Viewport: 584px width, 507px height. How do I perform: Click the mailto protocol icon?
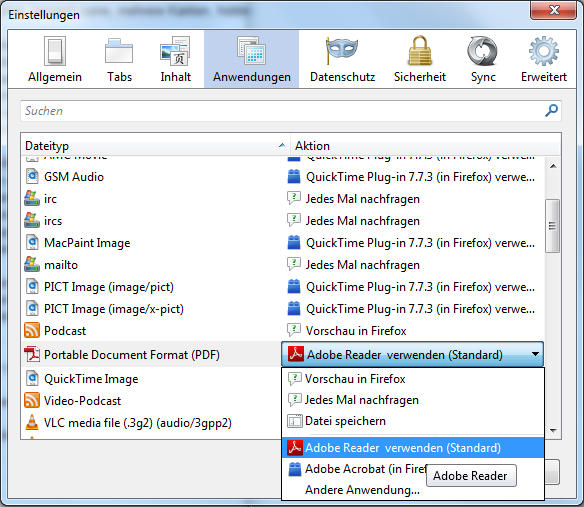[32, 264]
